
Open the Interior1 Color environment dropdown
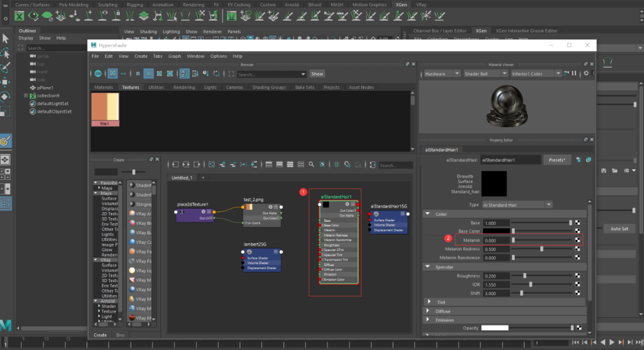535,73
